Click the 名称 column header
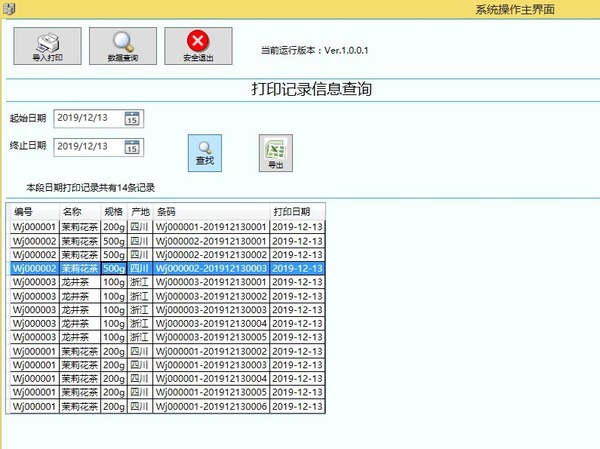Viewport: 600px width, 449px height. tap(79, 212)
